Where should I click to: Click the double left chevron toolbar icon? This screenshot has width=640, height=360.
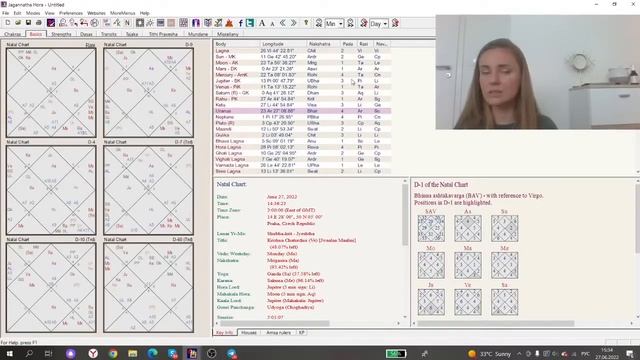[x=283, y=23]
